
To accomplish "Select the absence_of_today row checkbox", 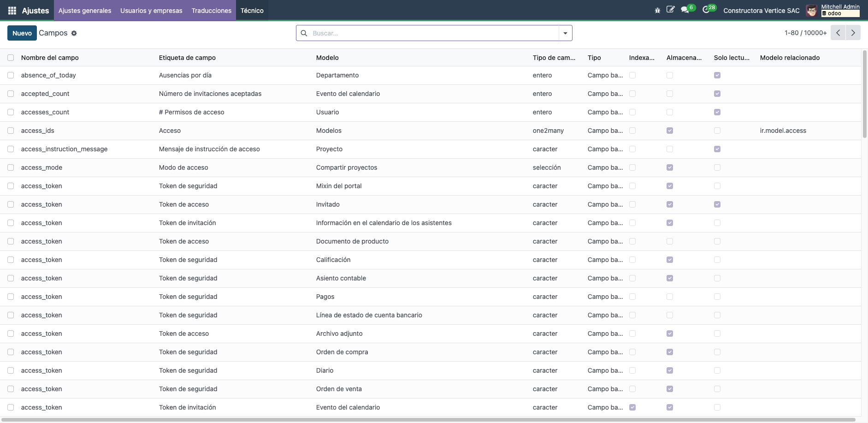I will pyautogui.click(x=11, y=75).
